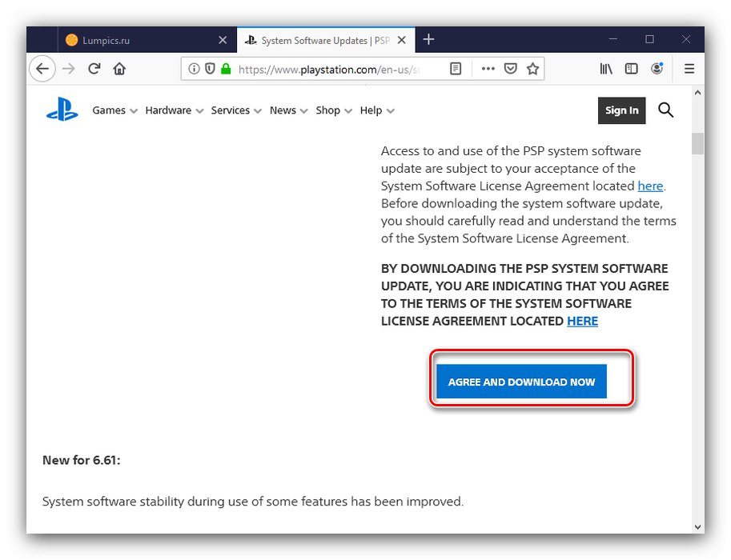Open a new browser tab
The image size is (731, 560).
click(x=428, y=40)
